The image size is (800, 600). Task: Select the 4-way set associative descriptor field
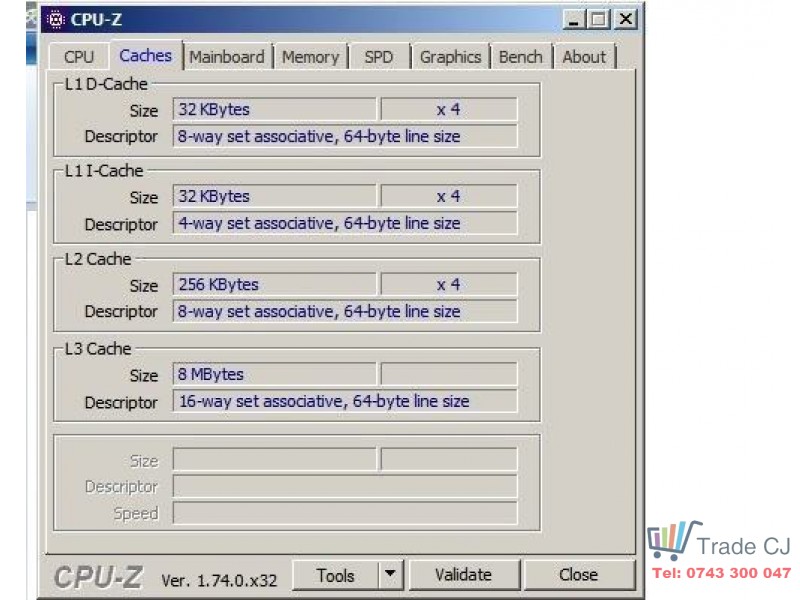pyautogui.click(x=345, y=223)
